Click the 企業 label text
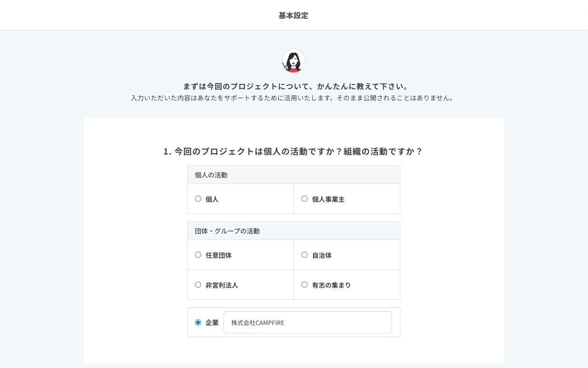The width and height of the screenshot is (588, 368). point(212,323)
